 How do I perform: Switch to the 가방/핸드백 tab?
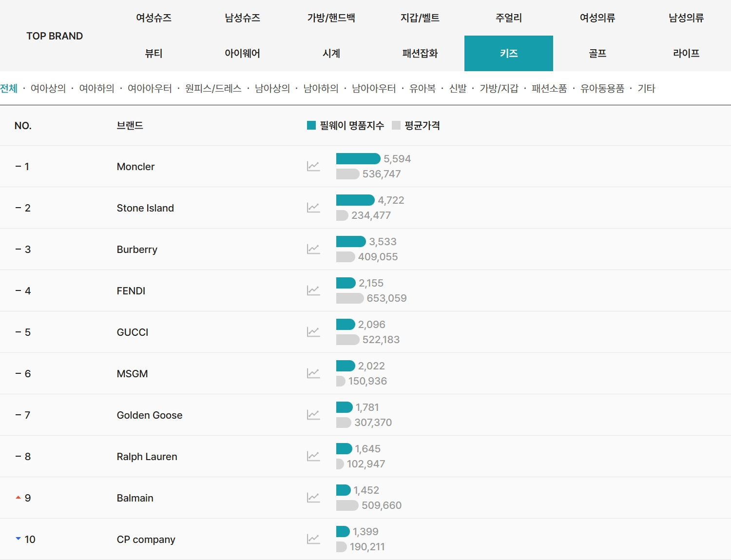coord(331,18)
